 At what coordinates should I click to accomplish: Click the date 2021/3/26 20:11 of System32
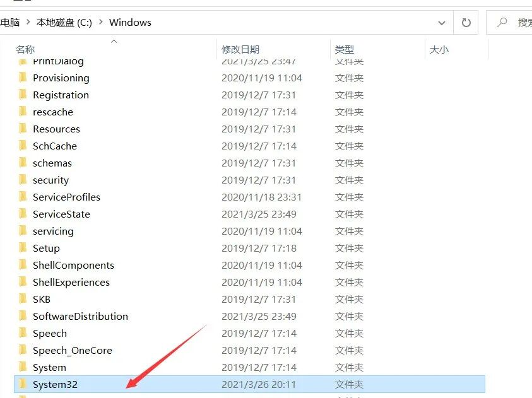[259, 385]
